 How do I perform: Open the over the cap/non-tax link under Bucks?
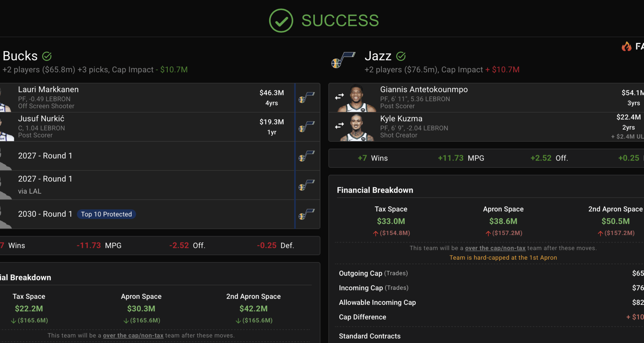coord(133,335)
